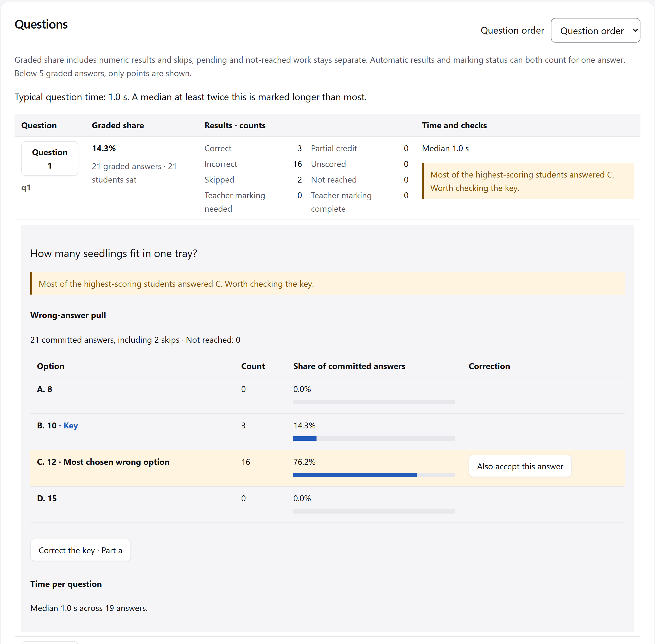The width and height of the screenshot is (655, 644).
Task: Click the 'Typical question time: 1.0 s' sentence
Action: 191,97
